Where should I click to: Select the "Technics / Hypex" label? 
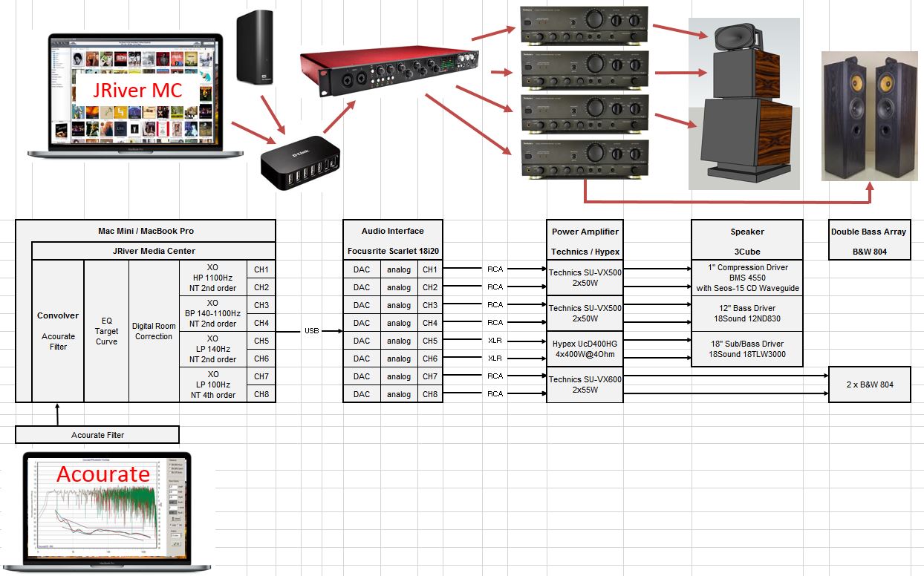[585, 251]
